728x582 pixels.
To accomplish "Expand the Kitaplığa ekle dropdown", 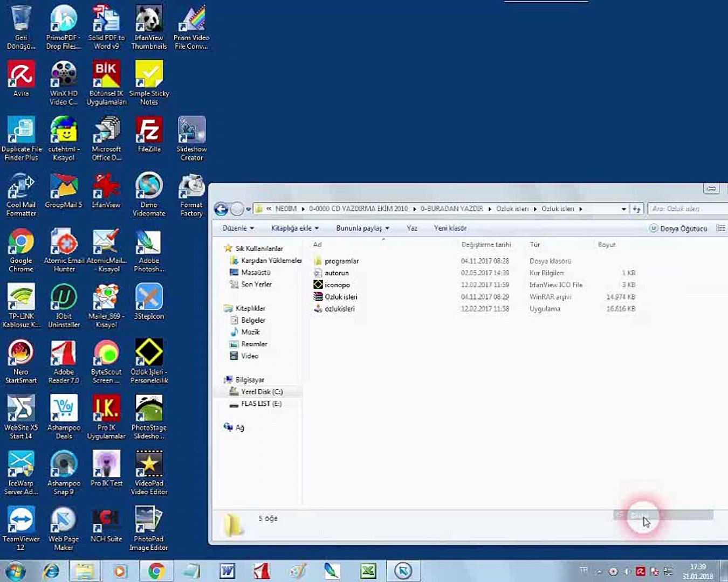I will (295, 228).
